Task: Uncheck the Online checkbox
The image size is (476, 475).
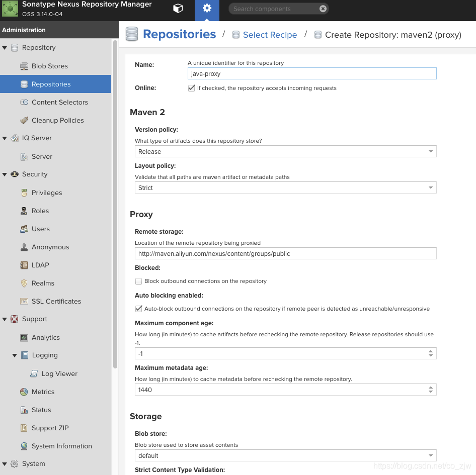Action: point(191,88)
